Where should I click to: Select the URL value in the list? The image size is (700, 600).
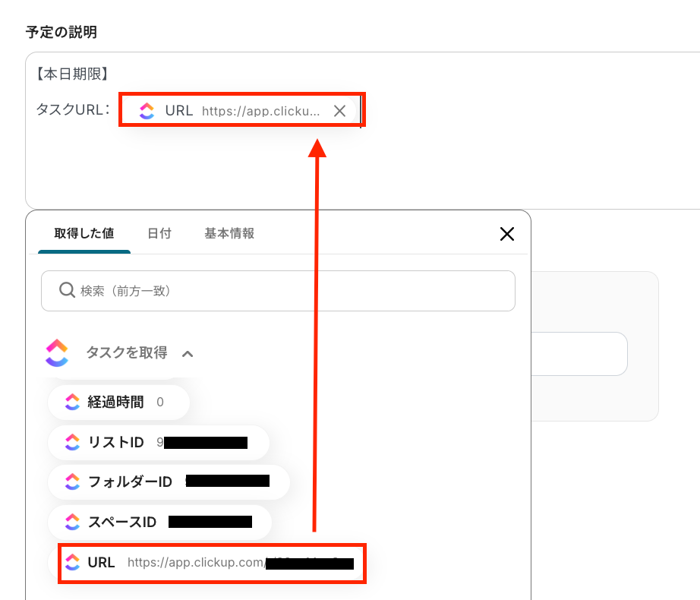coord(101,563)
